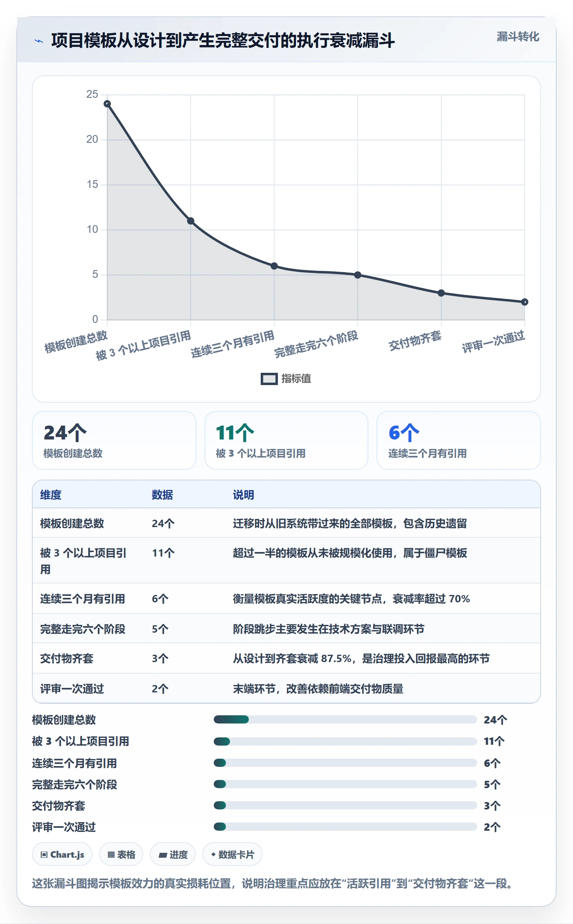Click the 数据 column header
573x924 pixels.
pyautogui.click(x=162, y=495)
